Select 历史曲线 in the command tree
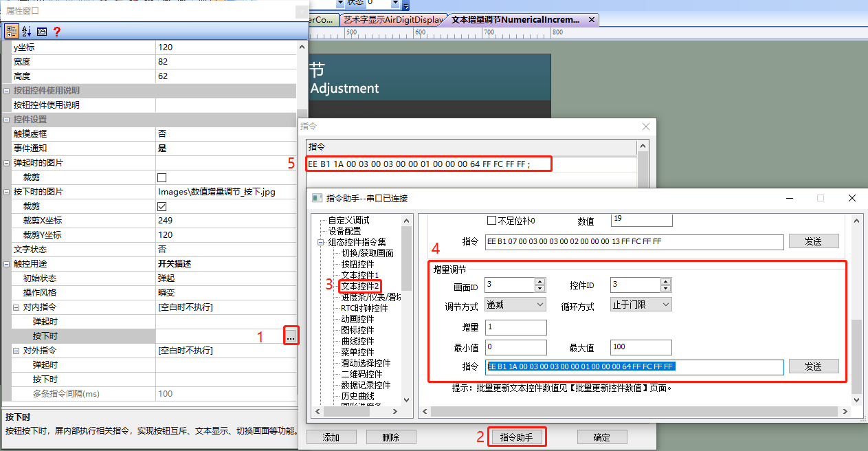The image size is (868, 451). [x=358, y=396]
